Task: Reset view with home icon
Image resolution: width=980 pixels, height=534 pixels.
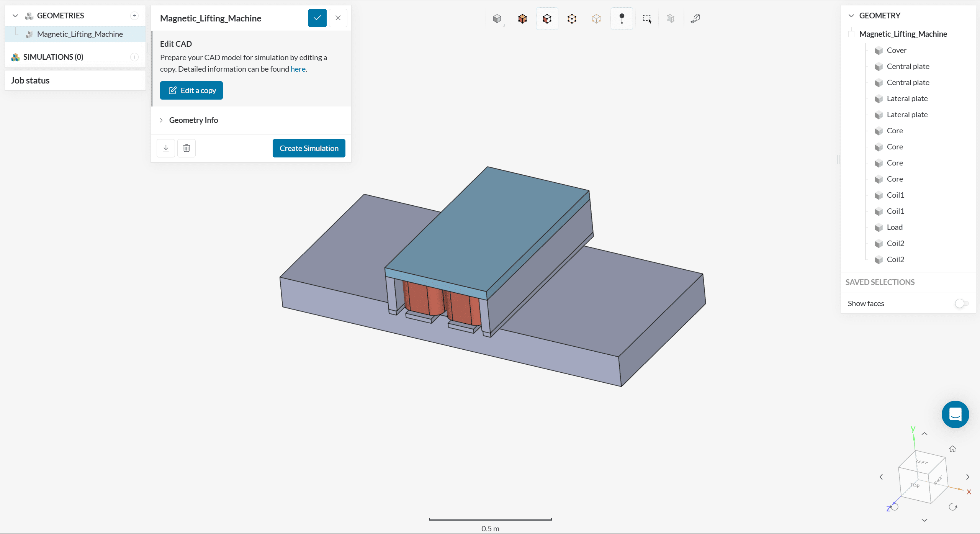Action: pos(952,449)
